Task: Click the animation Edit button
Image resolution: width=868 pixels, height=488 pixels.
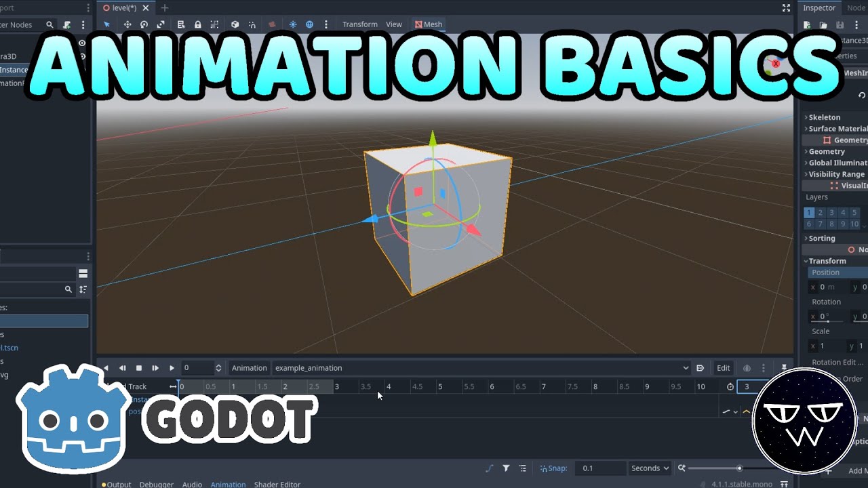Action: click(724, 368)
